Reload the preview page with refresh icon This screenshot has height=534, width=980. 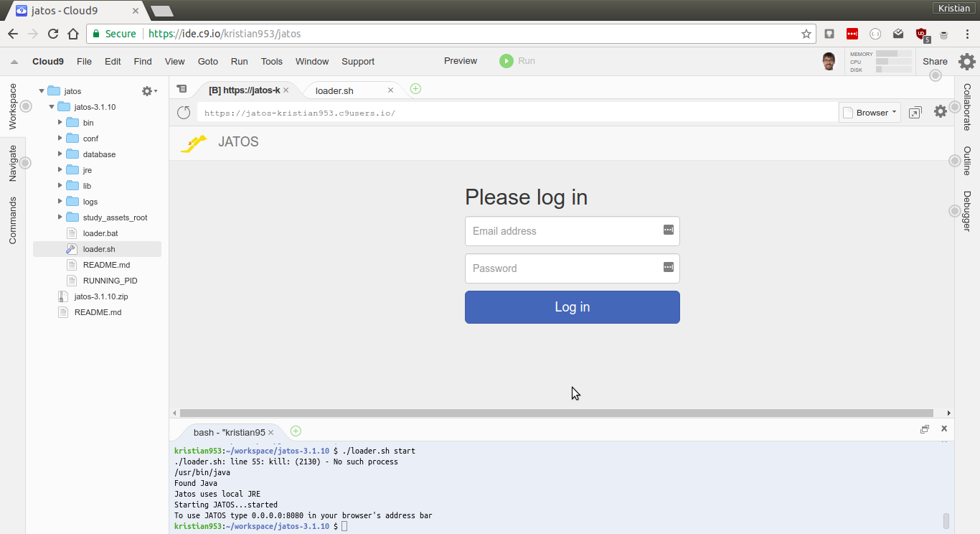tap(184, 113)
